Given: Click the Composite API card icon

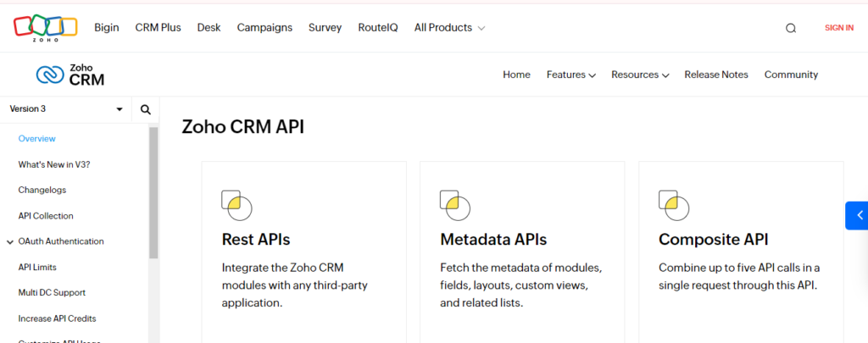Looking at the screenshot, I should point(674,205).
